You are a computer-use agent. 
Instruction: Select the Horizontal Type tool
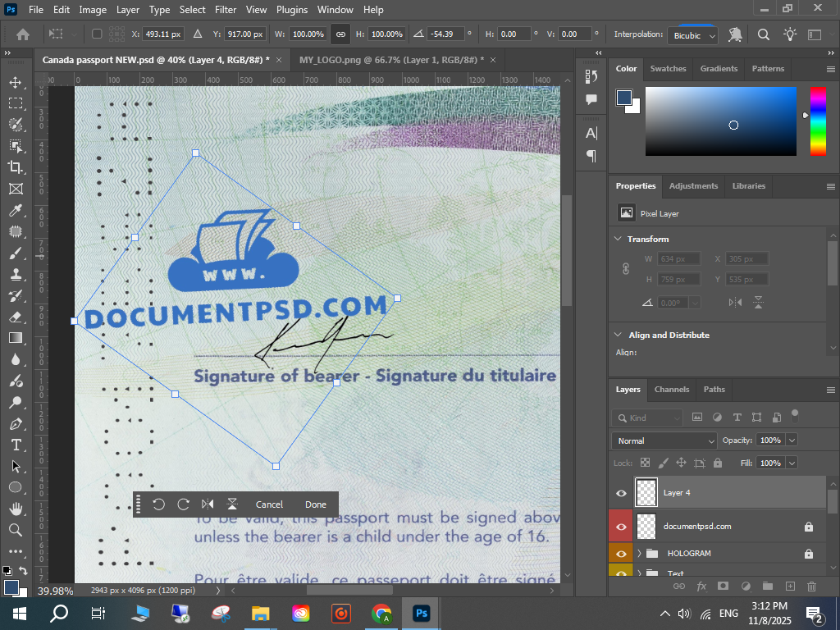[x=16, y=445]
